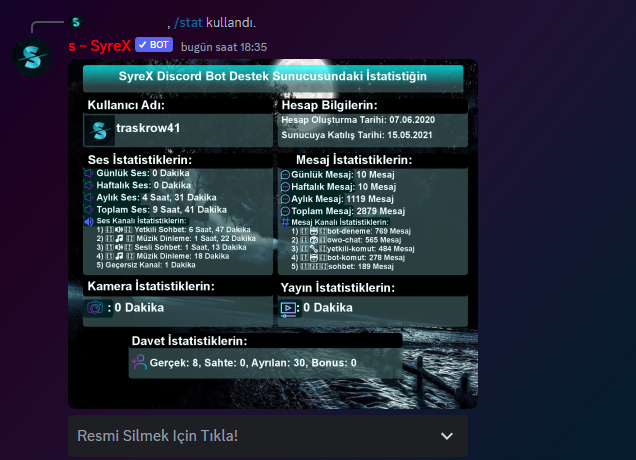The image size is (636, 460).
Task: Click 'bot-komut: 278 Mesaj' row
Action: click(x=348, y=258)
